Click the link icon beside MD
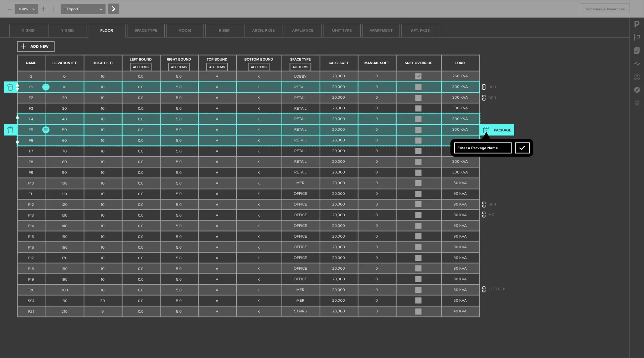Screen dimensions: 644x358 point(484,214)
